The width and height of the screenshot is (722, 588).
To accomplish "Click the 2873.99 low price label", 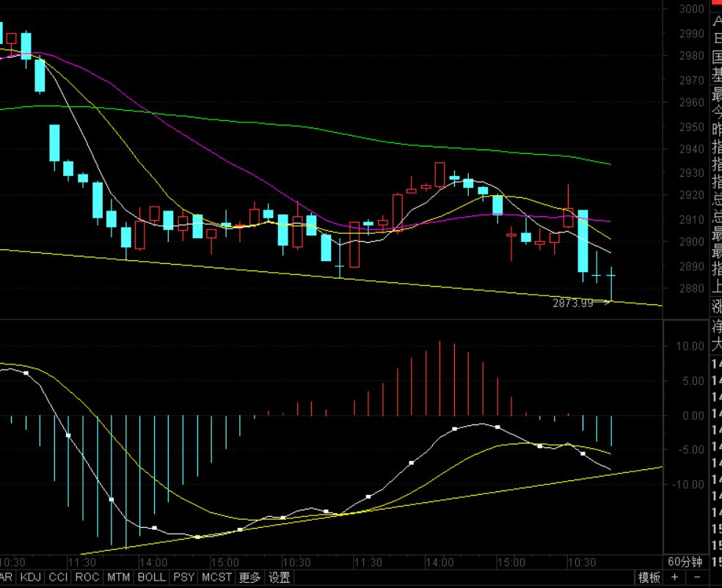I will coord(573,304).
